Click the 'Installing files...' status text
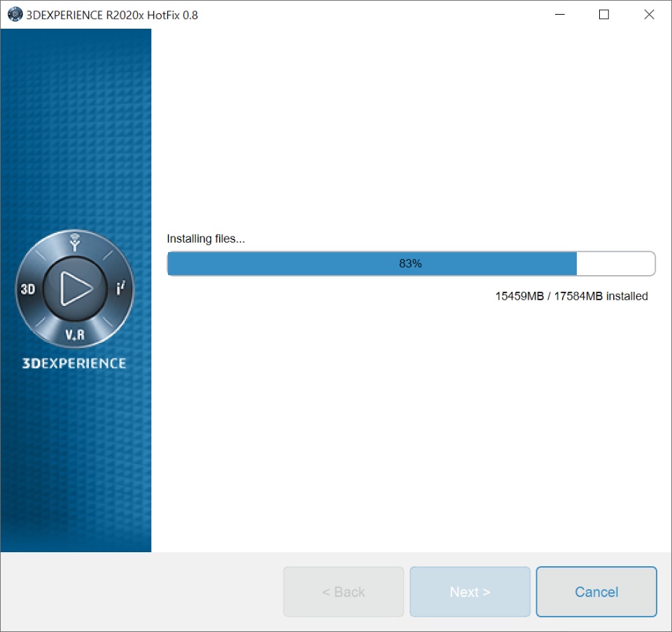672x632 pixels. coord(206,239)
